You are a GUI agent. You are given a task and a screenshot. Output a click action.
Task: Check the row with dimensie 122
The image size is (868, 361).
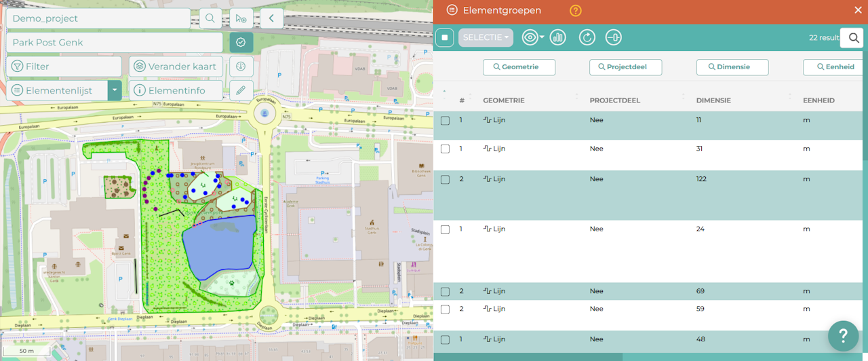coord(445,180)
